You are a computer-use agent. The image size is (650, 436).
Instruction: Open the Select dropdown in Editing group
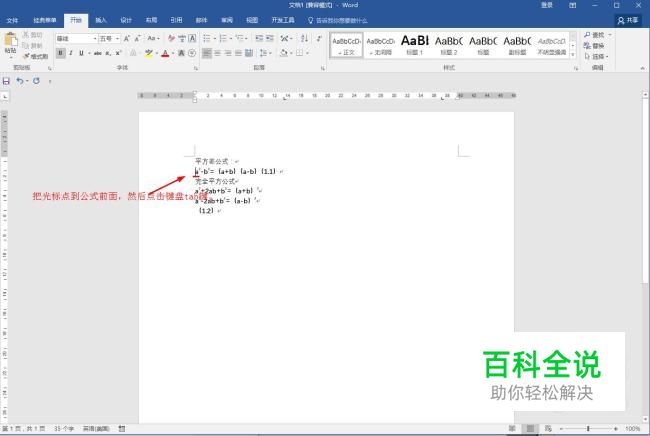[x=596, y=56]
